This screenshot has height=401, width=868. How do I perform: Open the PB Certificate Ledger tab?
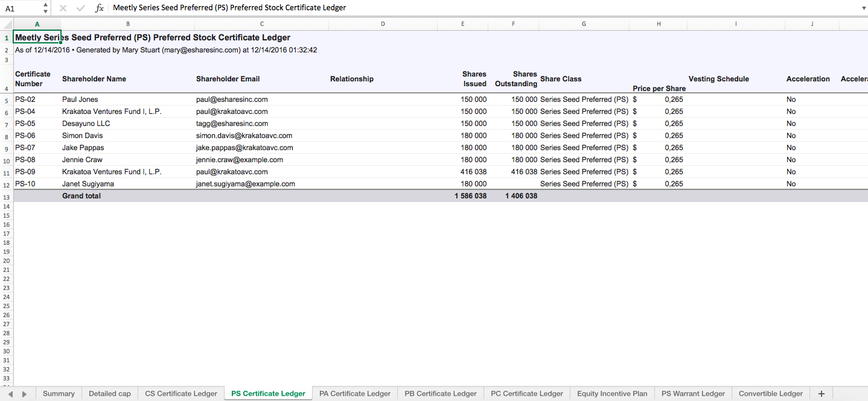click(x=441, y=394)
